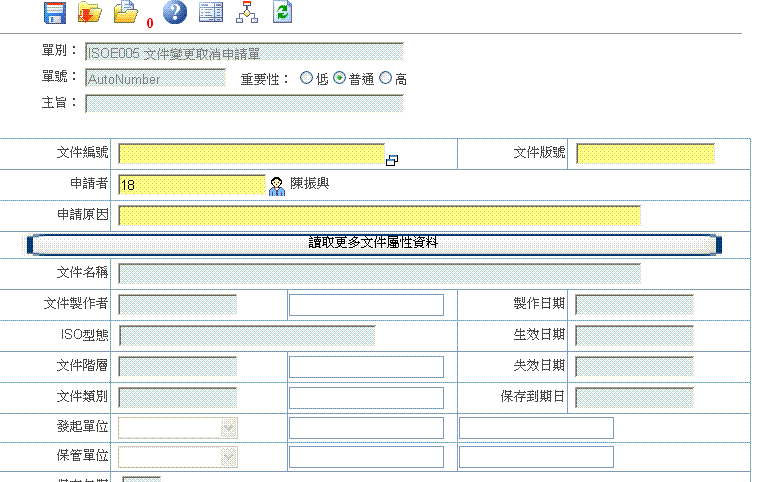Expand the 保管單位 dropdown
This screenshot has height=482, width=764.
click(228, 457)
